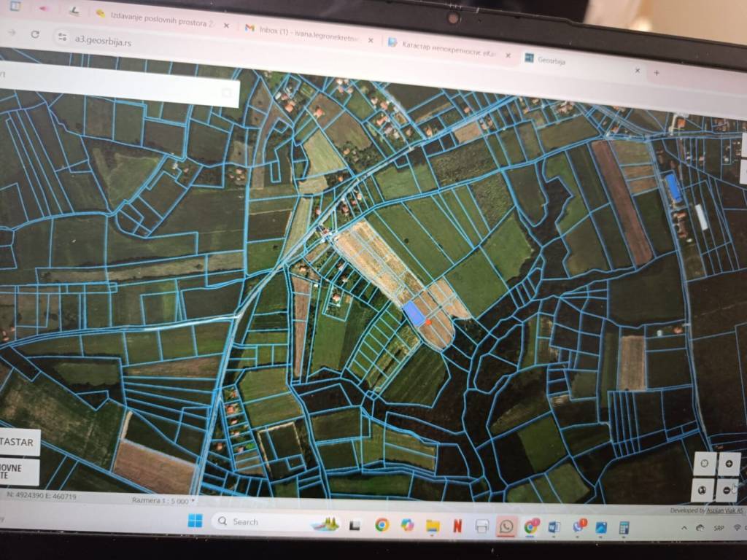Open the Windows Start menu
This screenshot has width=747, height=560.
tap(195, 521)
